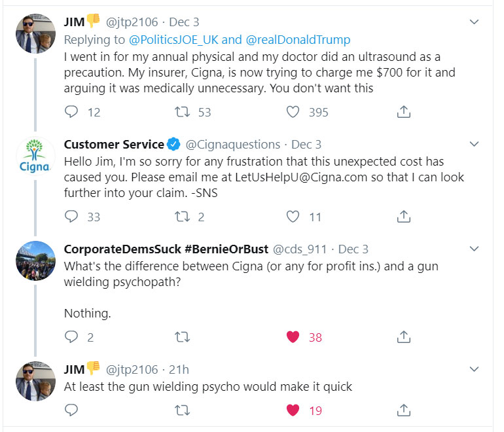Screen dimensions: 504x432
Task: Expand options menu for Customer Service tweet
Action: (475, 144)
